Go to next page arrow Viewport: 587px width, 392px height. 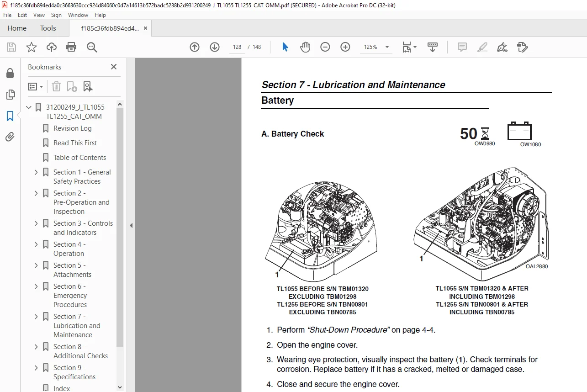[x=215, y=47]
